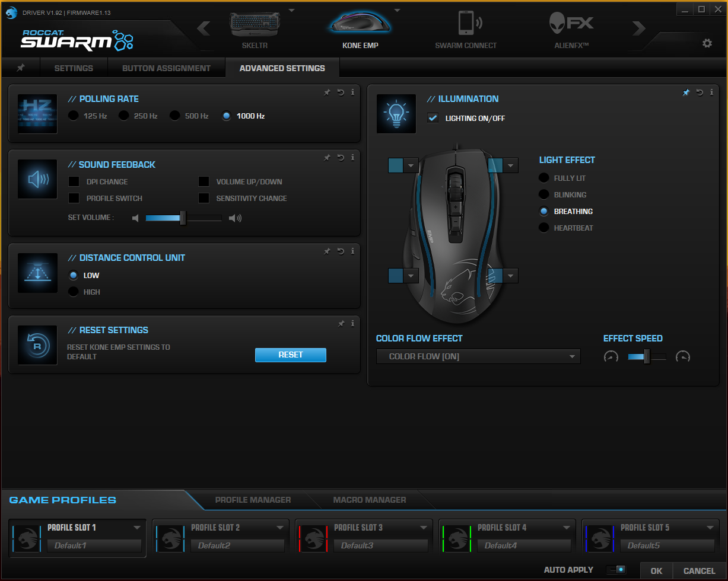Image resolution: width=728 pixels, height=581 pixels.
Task: Confirm with the OK button
Action: point(656,571)
